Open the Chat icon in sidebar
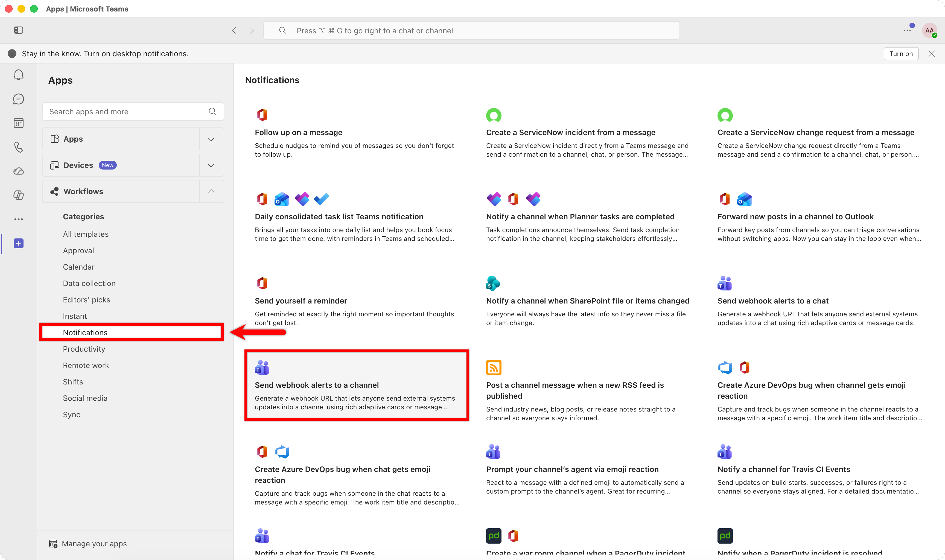This screenshot has width=945, height=560. coord(19,99)
